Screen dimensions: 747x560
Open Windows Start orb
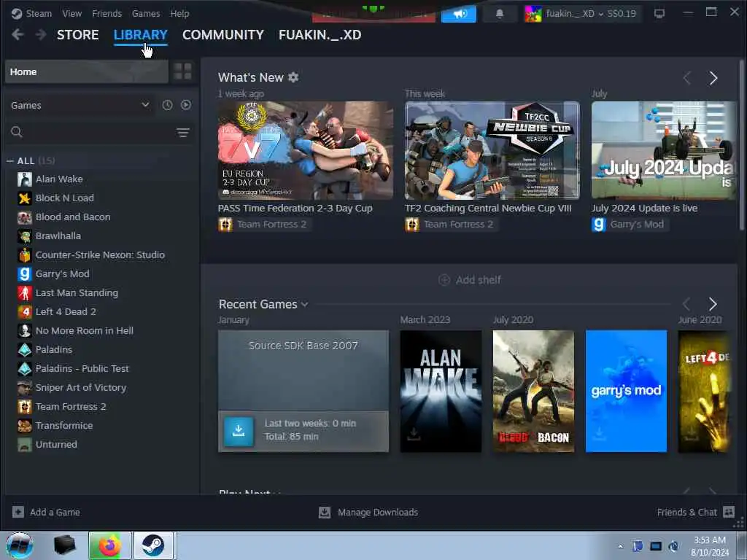coord(19,545)
